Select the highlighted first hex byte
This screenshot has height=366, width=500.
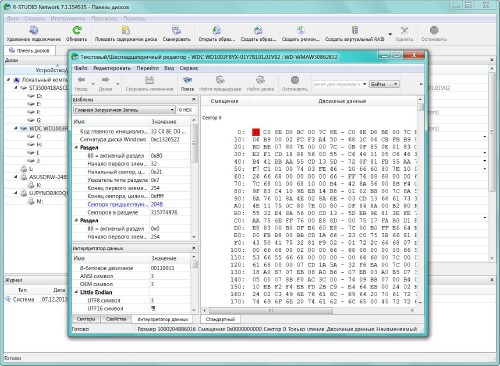(256, 132)
